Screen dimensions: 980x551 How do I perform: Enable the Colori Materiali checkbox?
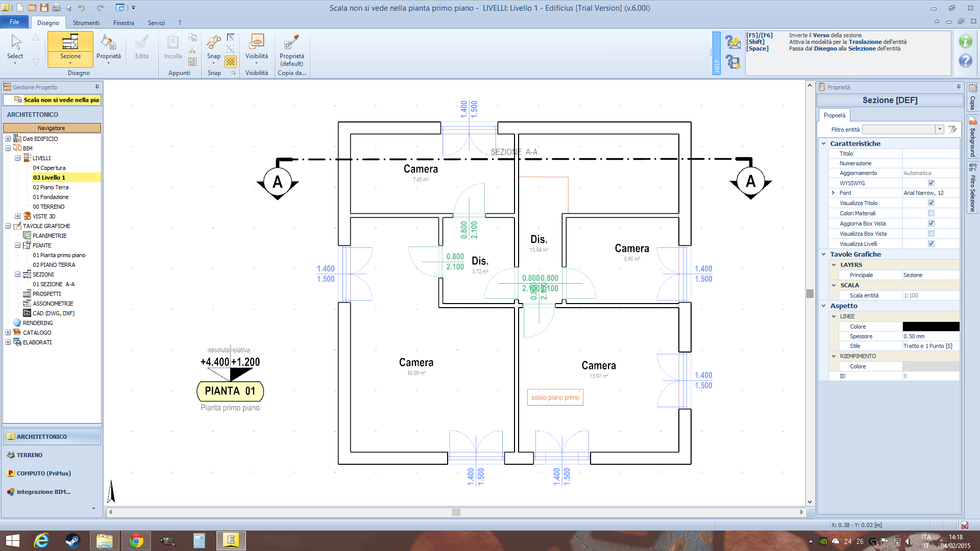[x=931, y=213]
